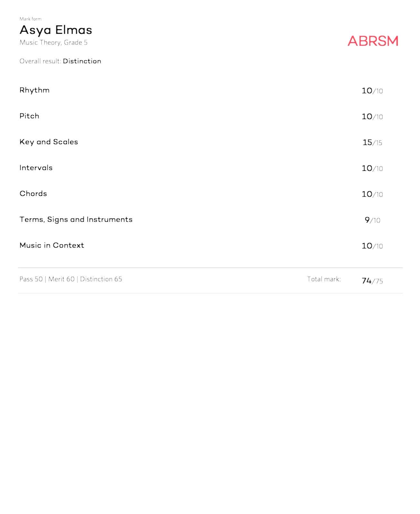
Task: Click the Music in Context score
Action: coord(372,246)
